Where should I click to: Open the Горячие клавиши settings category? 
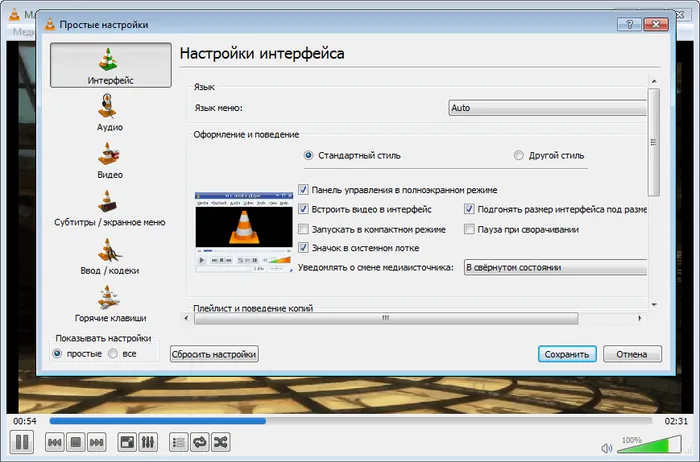(110, 304)
